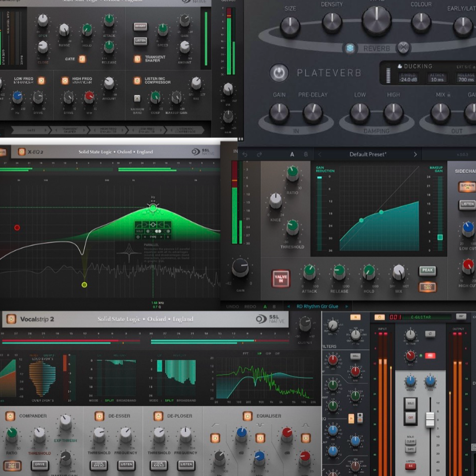Toggle the Gate power button
Image resolution: width=476 pixels, height=476 pixels.
tap(82, 59)
